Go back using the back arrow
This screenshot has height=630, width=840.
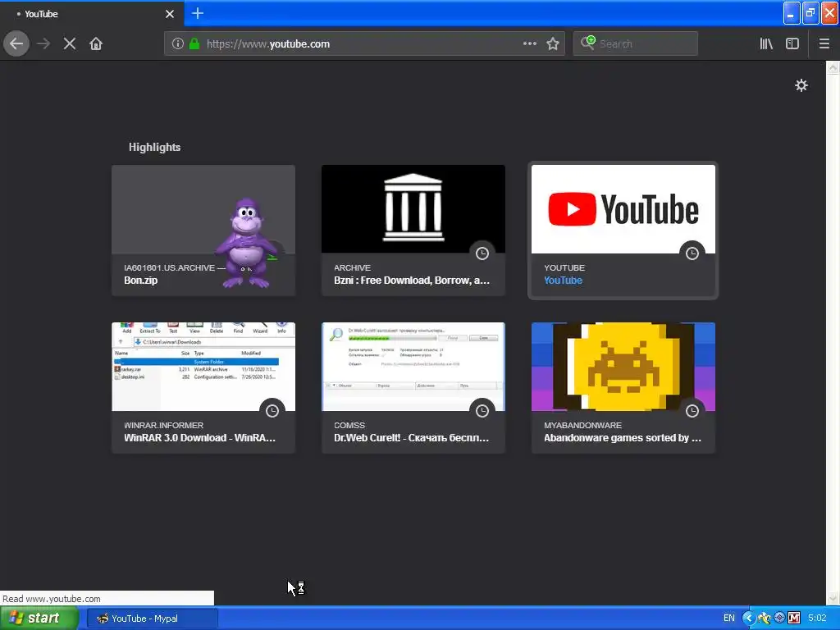tap(16, 43)
